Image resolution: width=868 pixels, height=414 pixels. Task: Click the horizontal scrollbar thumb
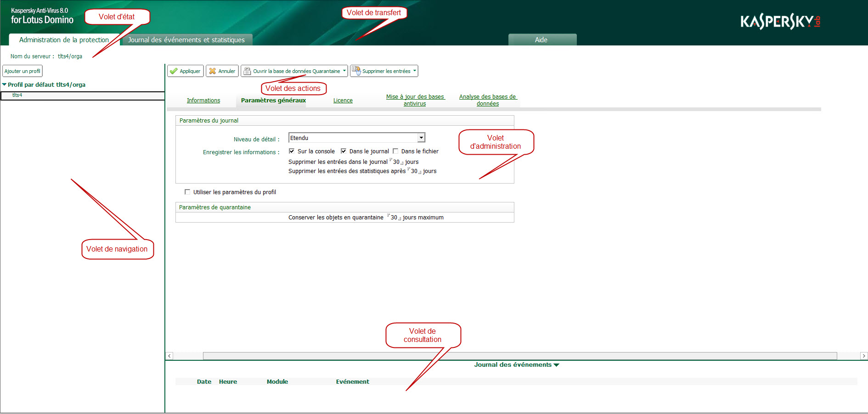coord(520,356)
